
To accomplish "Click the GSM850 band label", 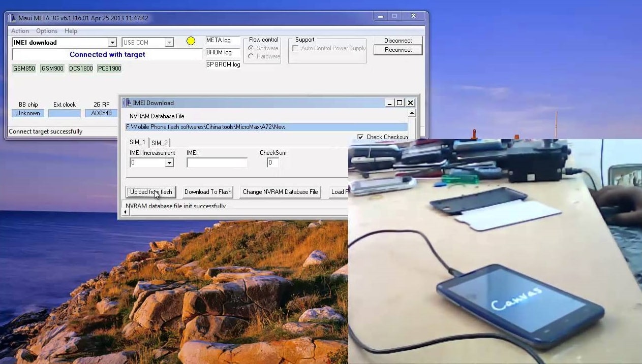I will click(24, 69).
